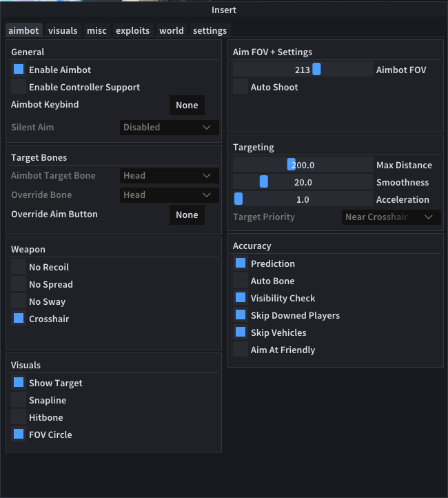
Task: Click the Aimbot Keybind None button
Action: tap(187, 105)
